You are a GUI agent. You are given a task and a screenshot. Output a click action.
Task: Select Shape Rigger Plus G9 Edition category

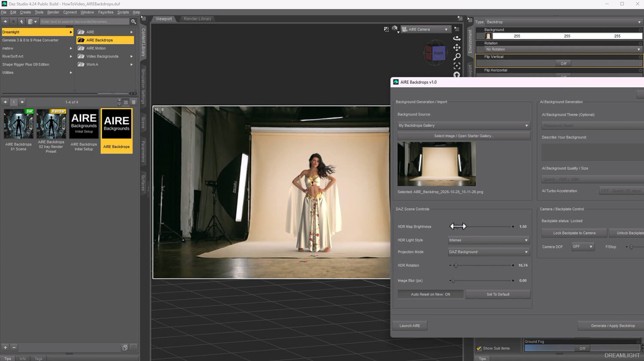(26, 64)
